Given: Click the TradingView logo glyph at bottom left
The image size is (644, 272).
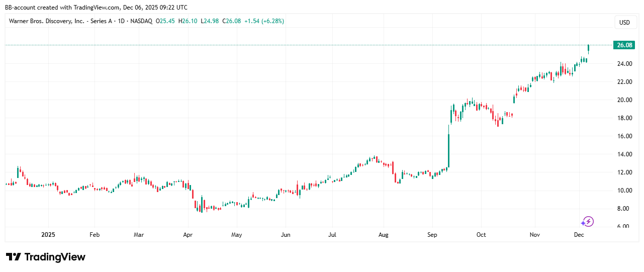Looking at the screenshot, I should (x=14, y=257).
